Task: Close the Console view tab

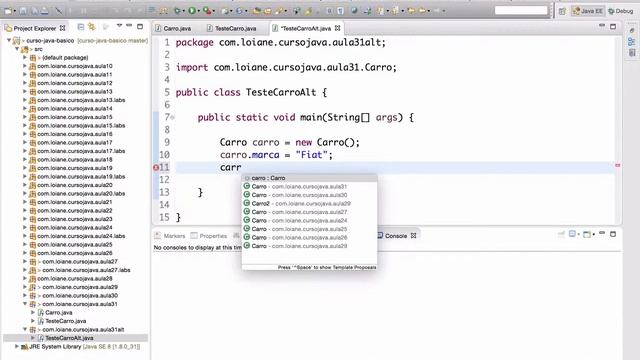Action: click(x=413, y=236)
